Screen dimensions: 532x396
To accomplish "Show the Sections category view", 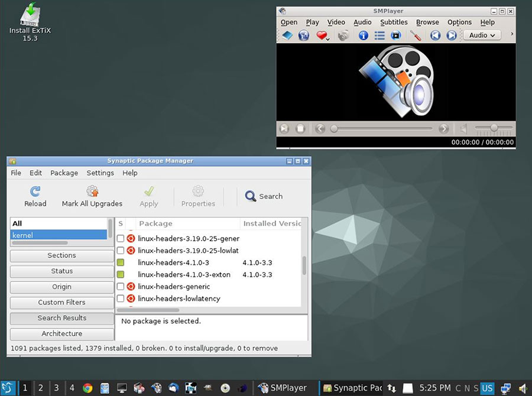I will click(61, 255).
